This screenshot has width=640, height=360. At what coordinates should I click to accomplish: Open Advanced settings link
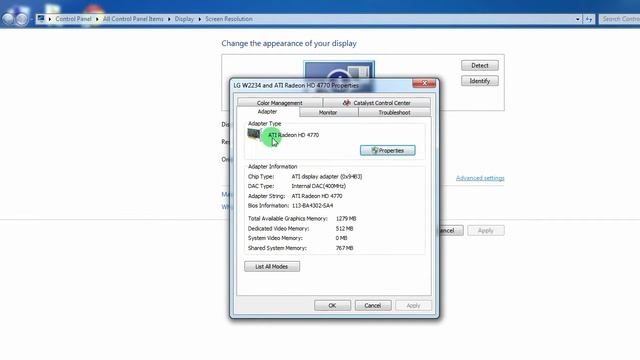point(480,178)
